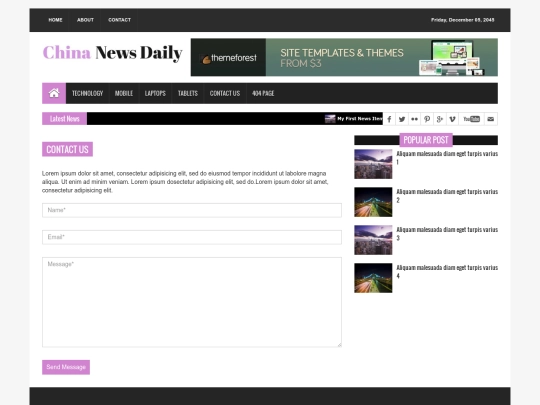Open popular post 1 thumbnail
This screenshot has height=405, width=540.
coord(373,164)
